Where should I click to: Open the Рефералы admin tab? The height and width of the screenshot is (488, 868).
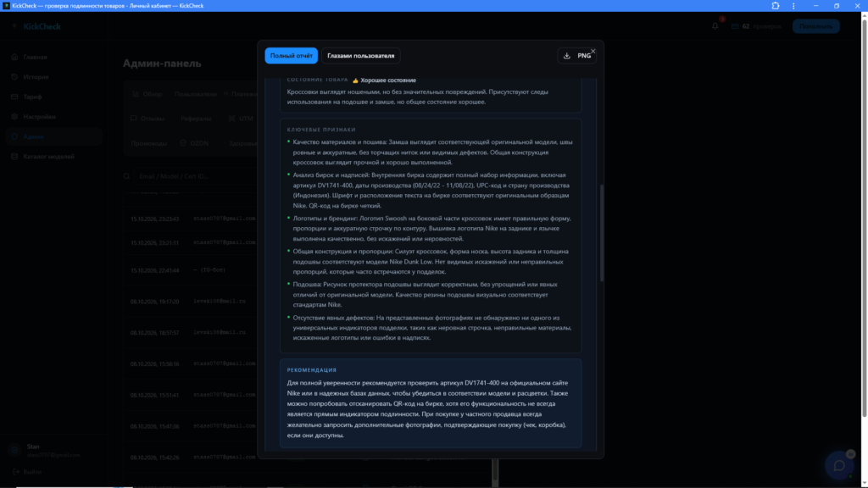(x=196, y=119)
